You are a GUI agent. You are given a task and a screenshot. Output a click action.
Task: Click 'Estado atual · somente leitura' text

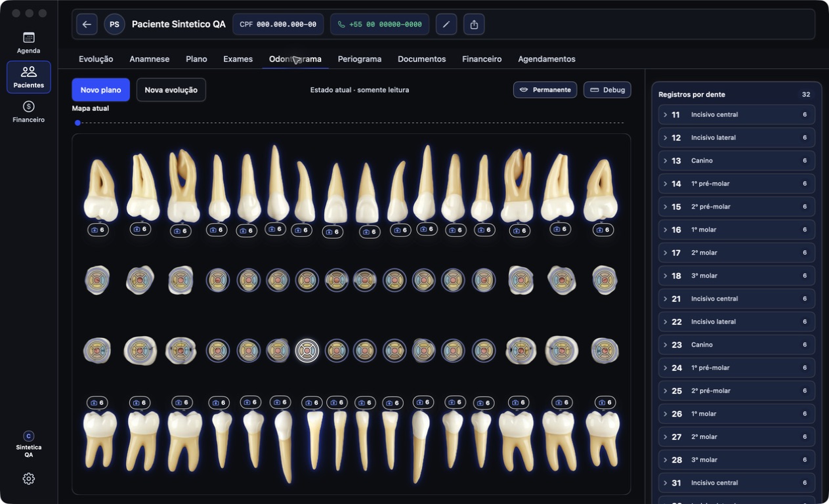click(x=360, y=90)
